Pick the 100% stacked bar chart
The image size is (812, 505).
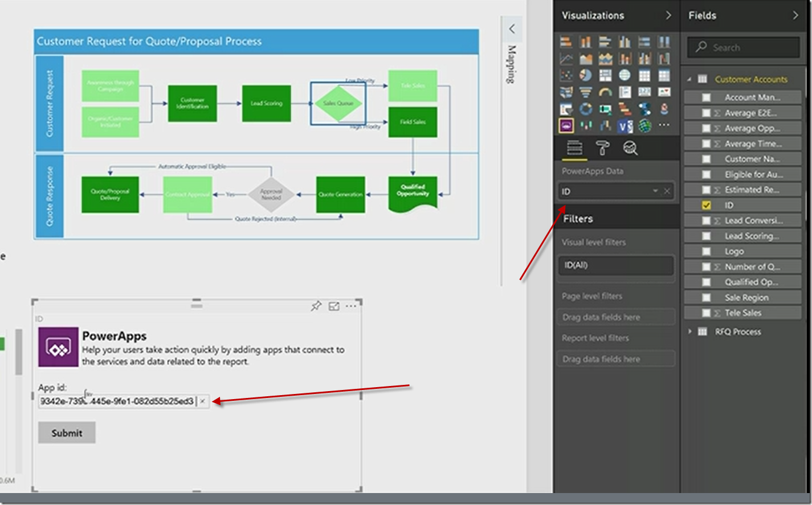click(644, 42)
